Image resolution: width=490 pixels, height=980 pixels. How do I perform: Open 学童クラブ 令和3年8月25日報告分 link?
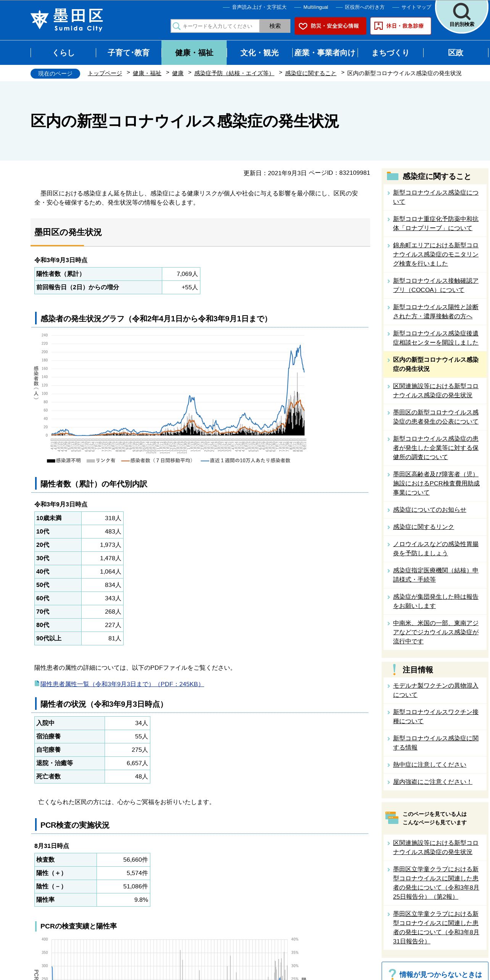pos(435,883)
